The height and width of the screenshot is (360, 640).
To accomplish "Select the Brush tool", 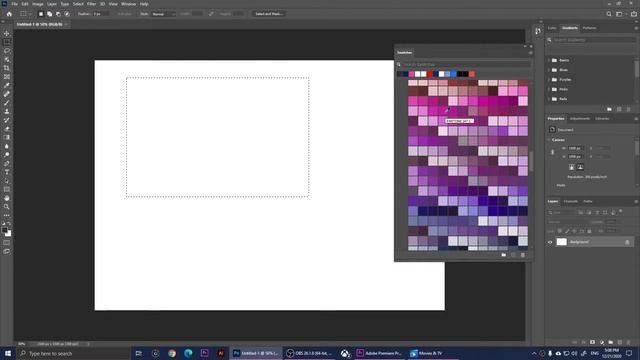I will coord(7,103).
